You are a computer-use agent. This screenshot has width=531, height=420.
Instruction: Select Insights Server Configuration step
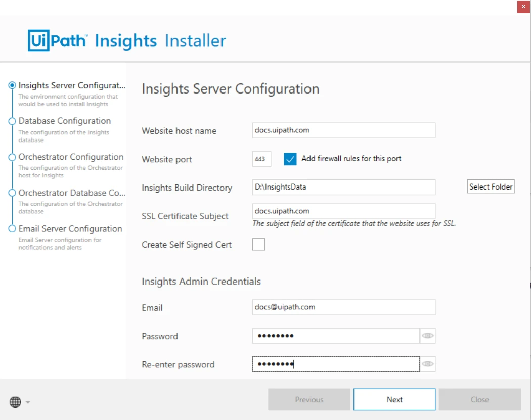(x=12, y=85)
